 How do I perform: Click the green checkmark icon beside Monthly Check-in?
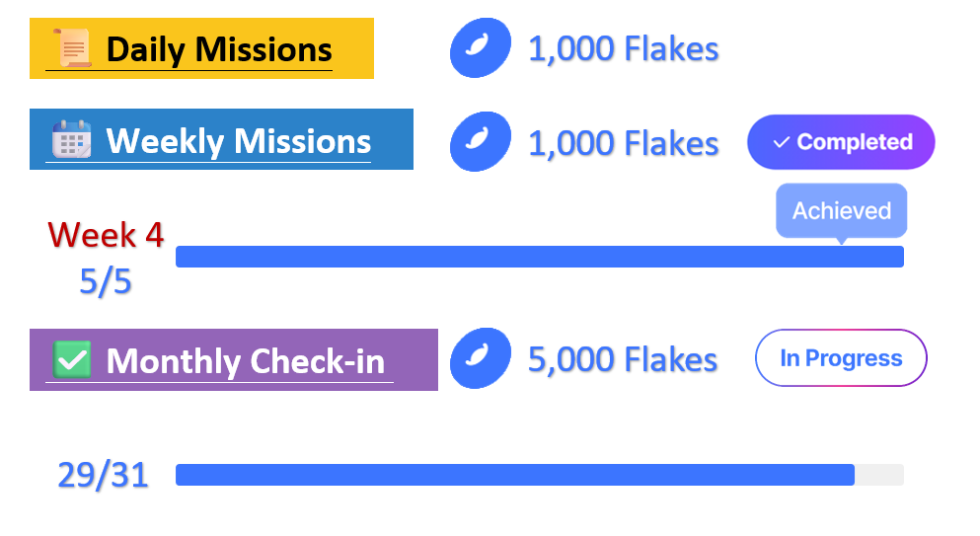(71, 359)
